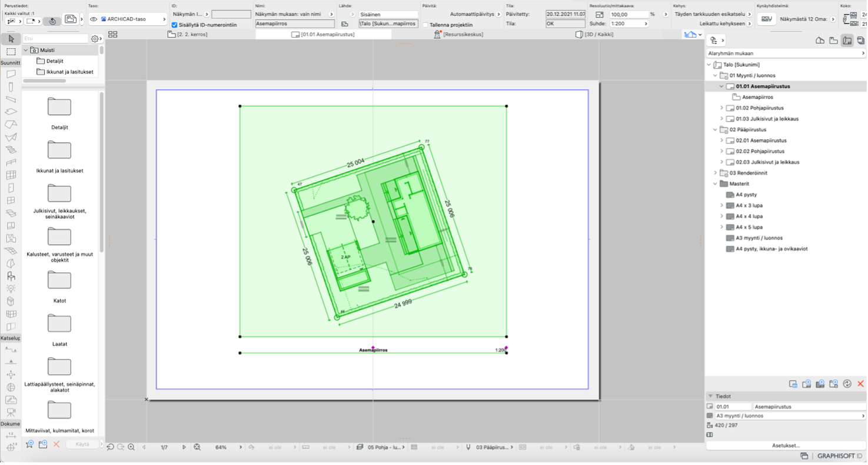Image resolution: width=868 pixels, height=465 pixels.
Task: Switch to [Resurssikeskus] tab
Action: (x=458, y=35)
